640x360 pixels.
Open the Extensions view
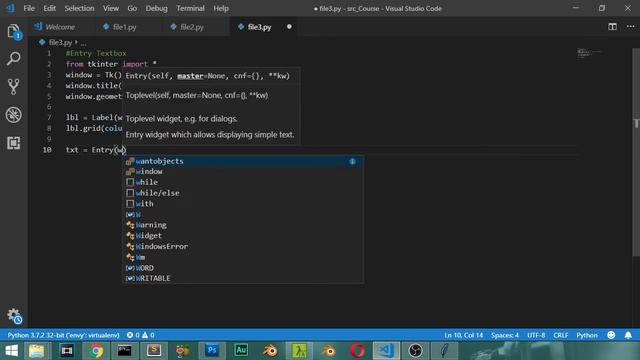(x=13, y=143)
